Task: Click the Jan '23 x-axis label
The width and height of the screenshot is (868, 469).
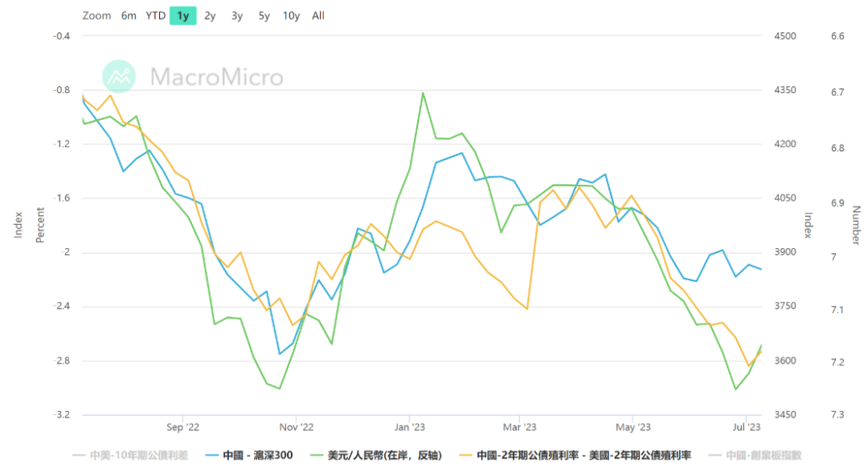Action: point(410,427)
